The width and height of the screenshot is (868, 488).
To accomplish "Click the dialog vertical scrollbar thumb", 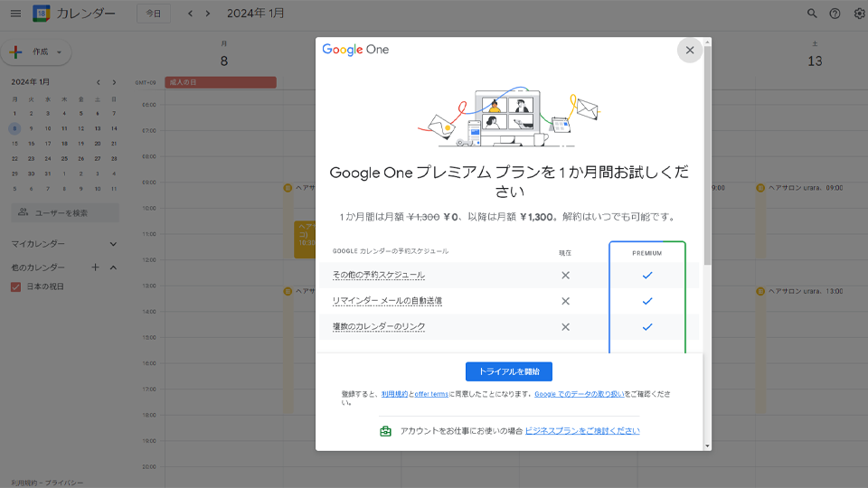I will click(707, 155).
